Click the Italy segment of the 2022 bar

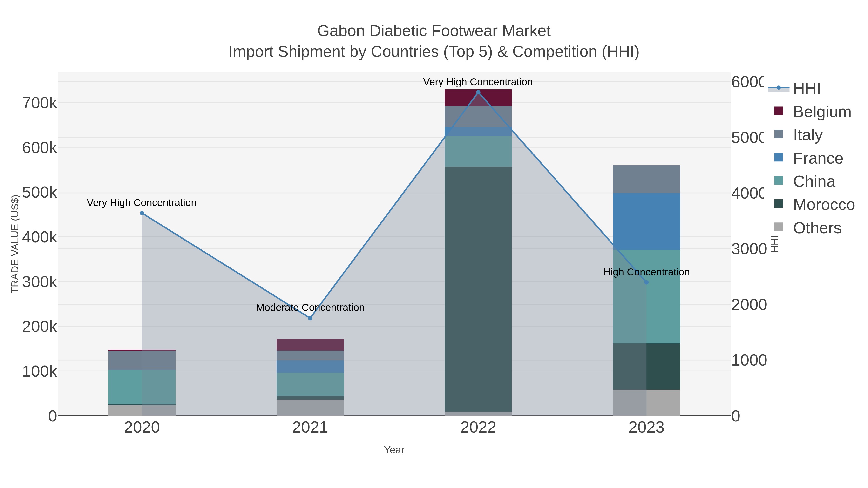point(478,117)
